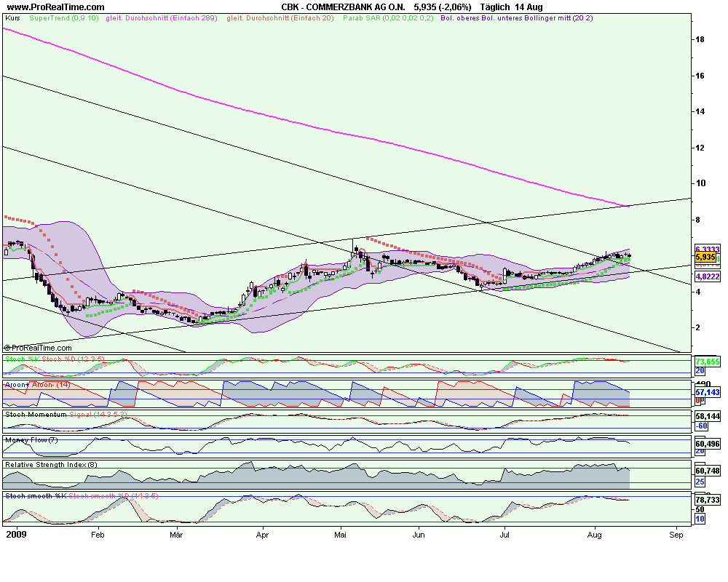Click the green 73,655 stochastic value
This screenshot has height=582, width=728.
(707, 362)
